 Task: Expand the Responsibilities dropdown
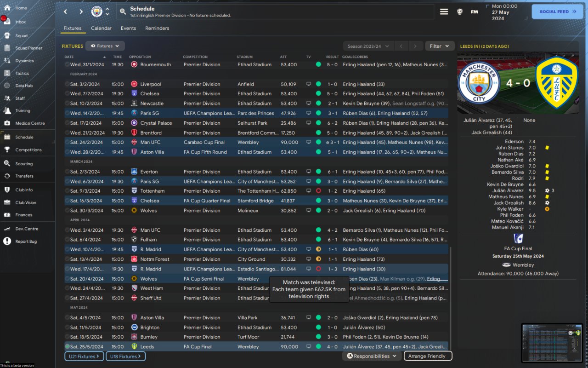[372, 356]
